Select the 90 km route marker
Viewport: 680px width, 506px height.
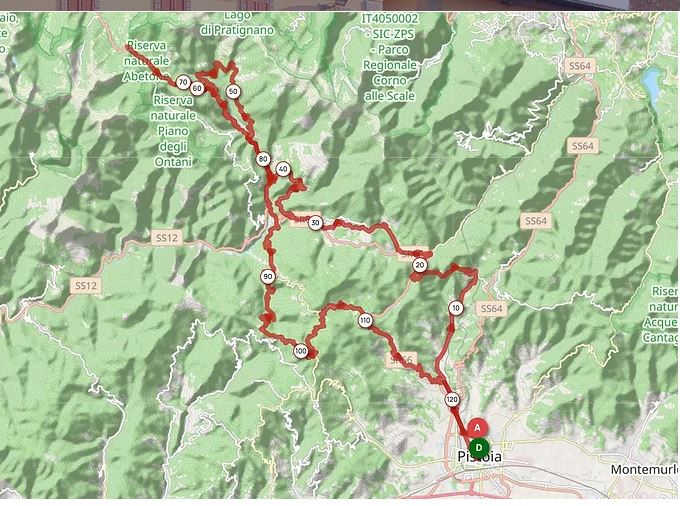pyautogui.click(x=268, y=277)
